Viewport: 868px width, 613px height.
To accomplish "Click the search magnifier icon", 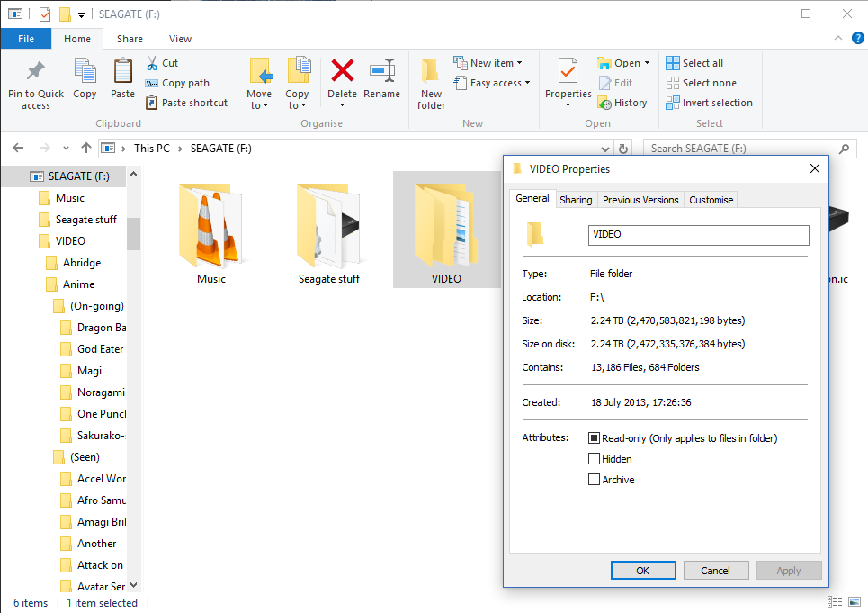I will click(844, 149).
